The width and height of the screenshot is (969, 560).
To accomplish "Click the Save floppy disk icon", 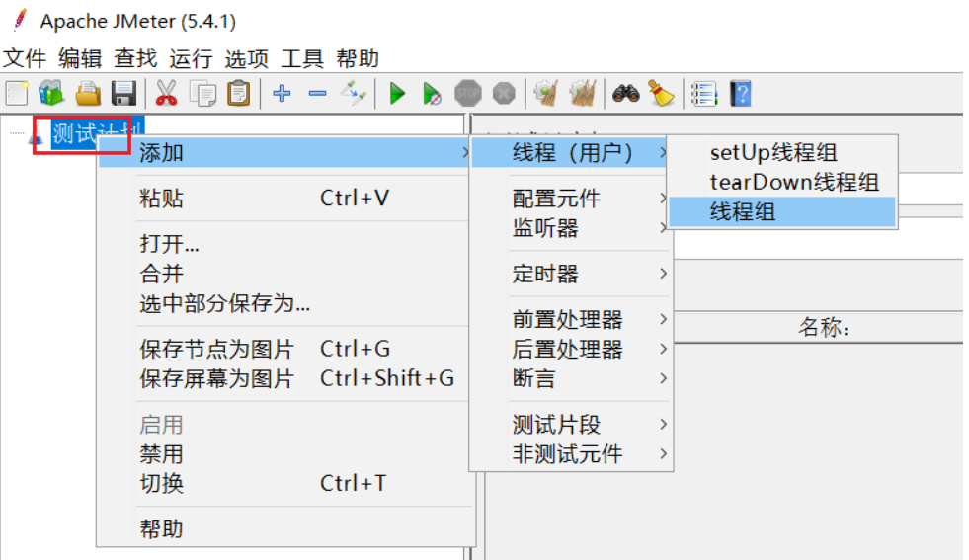I will pos(123,94).
